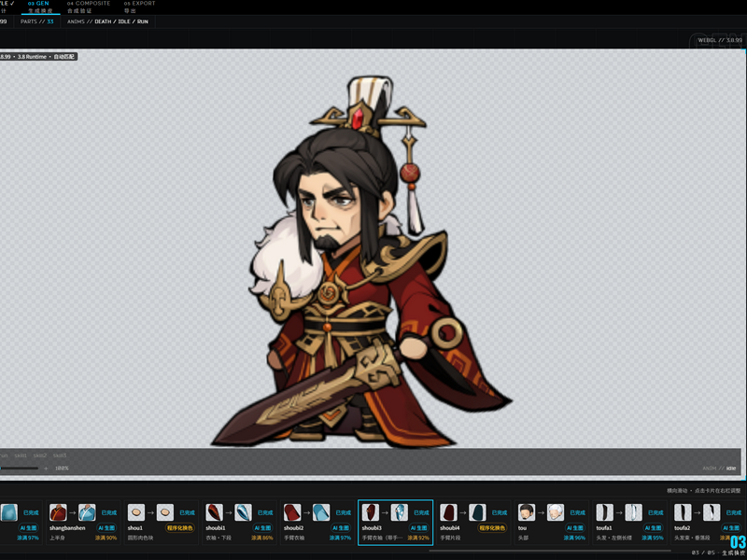Viewport: 747px width, 560px height.
Task: Select the 03 GEN tab
Action: 38,7
